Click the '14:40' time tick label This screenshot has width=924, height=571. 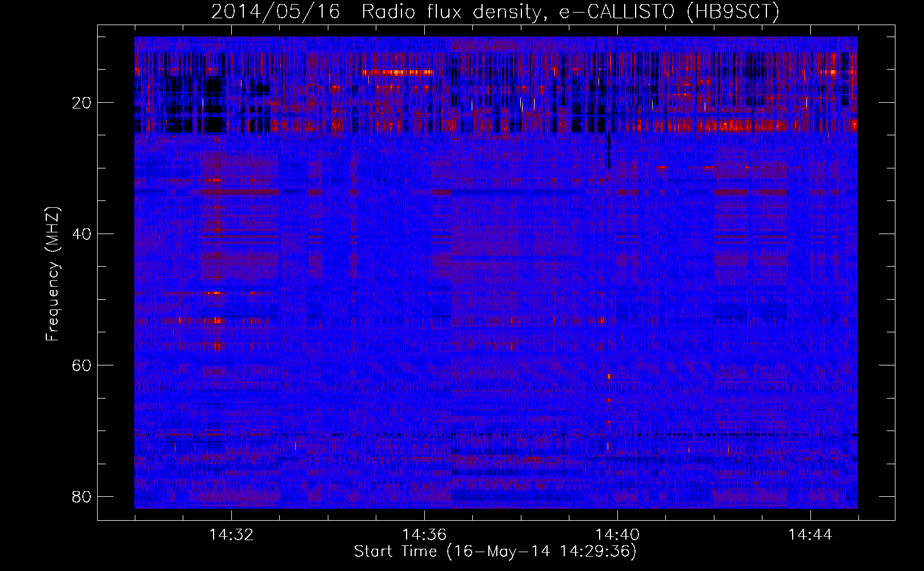[x=617, y=535]
